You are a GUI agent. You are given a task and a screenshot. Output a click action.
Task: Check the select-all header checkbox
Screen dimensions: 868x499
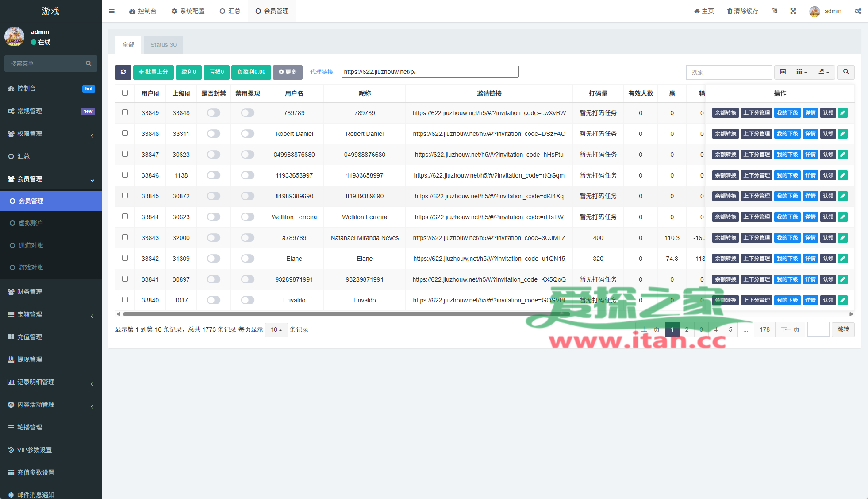[x=125, y=93]
